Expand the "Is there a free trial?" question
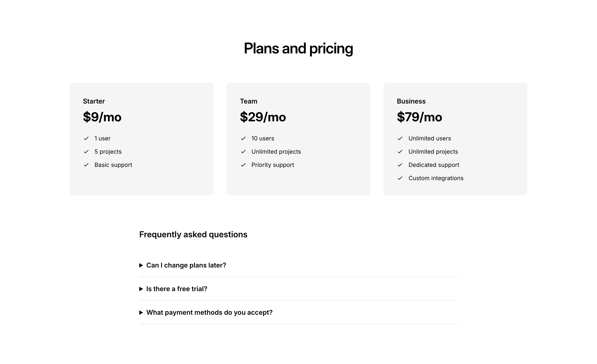This screenshot has width=597, height=364. click(176, 289)
